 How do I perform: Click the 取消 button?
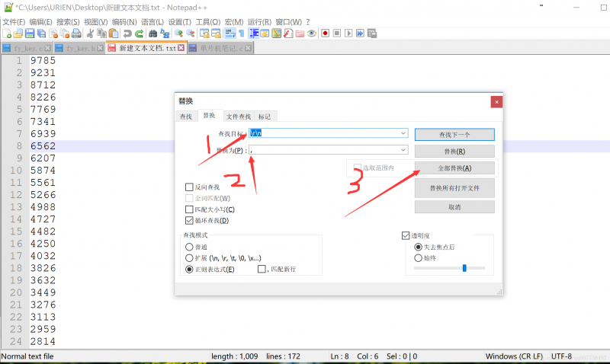coord(454,207)
